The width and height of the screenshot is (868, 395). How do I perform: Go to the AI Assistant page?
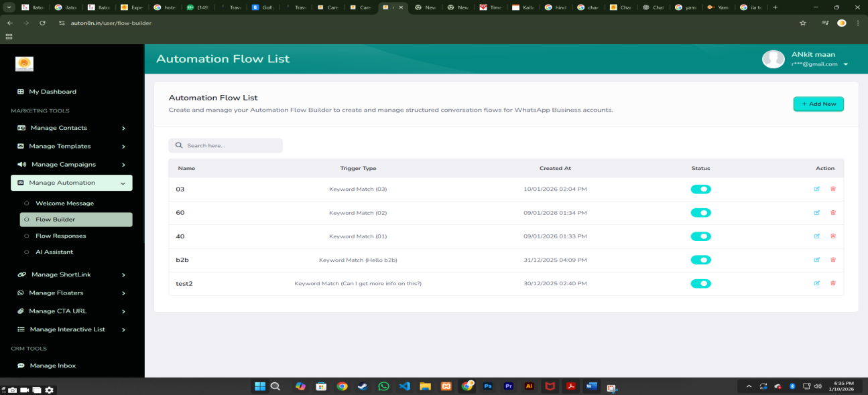(x=54, y=252)
